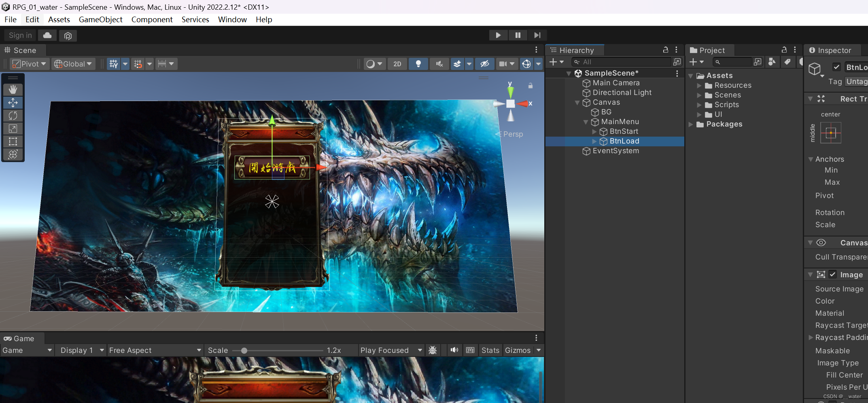Open the Component menu
868x403 pixels.
click(x=152, y=19)
